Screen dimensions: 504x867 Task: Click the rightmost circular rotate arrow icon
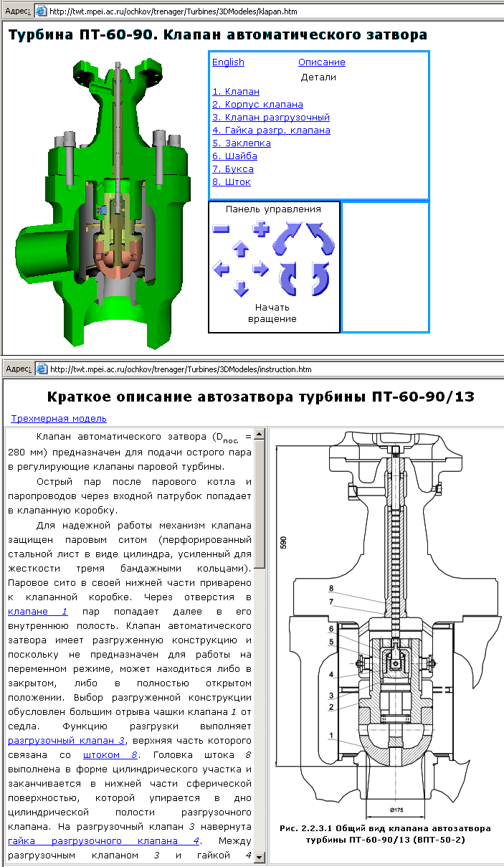(320, 278)
